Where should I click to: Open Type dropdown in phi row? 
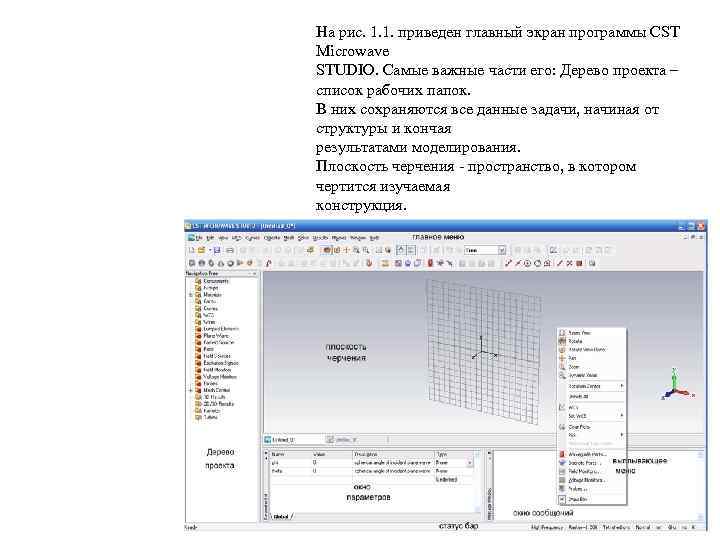coord(470,463)
